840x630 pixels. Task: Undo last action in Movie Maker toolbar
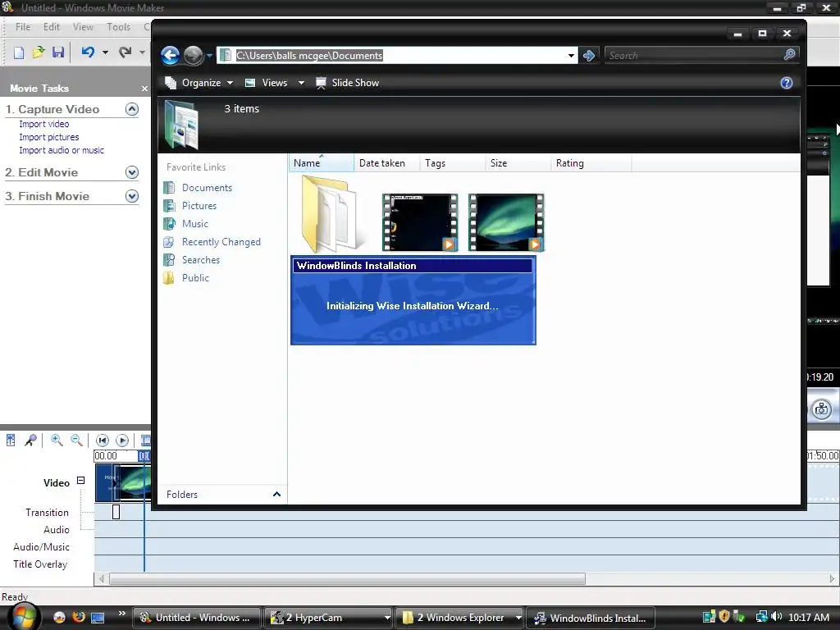pos(89,52)
